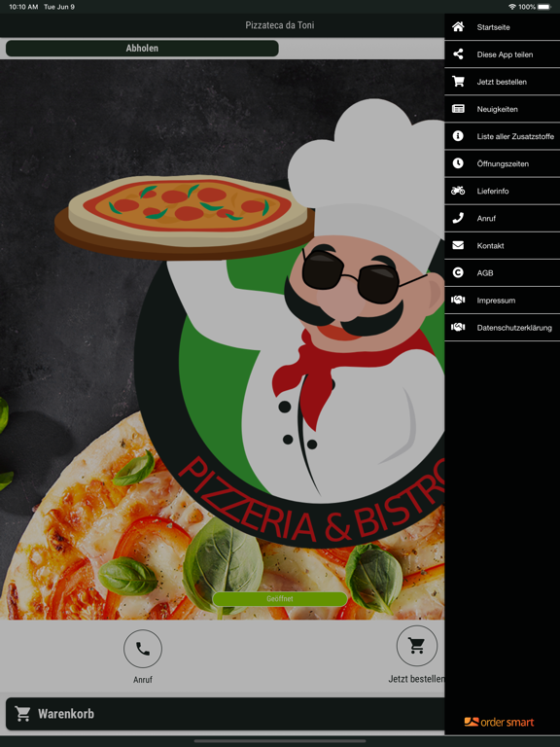The height and width of the screenshot is (747, 560).
Task: Tap the cart icon in the Warenkorb bar
Action: pyautogui.click(x=22, y=713)
